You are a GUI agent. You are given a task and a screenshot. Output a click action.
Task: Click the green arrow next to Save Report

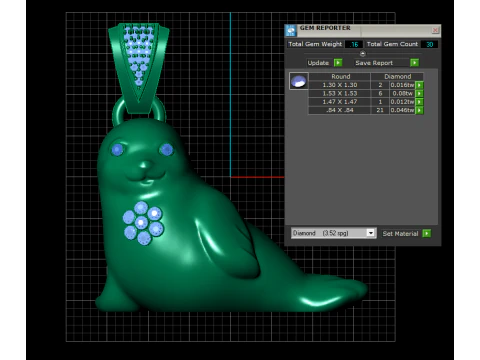pos(414,63)
